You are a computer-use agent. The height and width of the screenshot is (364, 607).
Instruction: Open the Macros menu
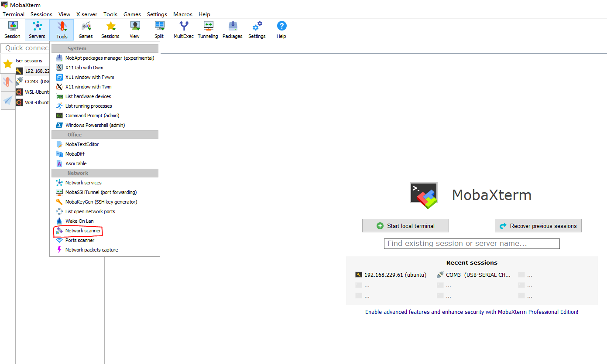tap(183, 14)
